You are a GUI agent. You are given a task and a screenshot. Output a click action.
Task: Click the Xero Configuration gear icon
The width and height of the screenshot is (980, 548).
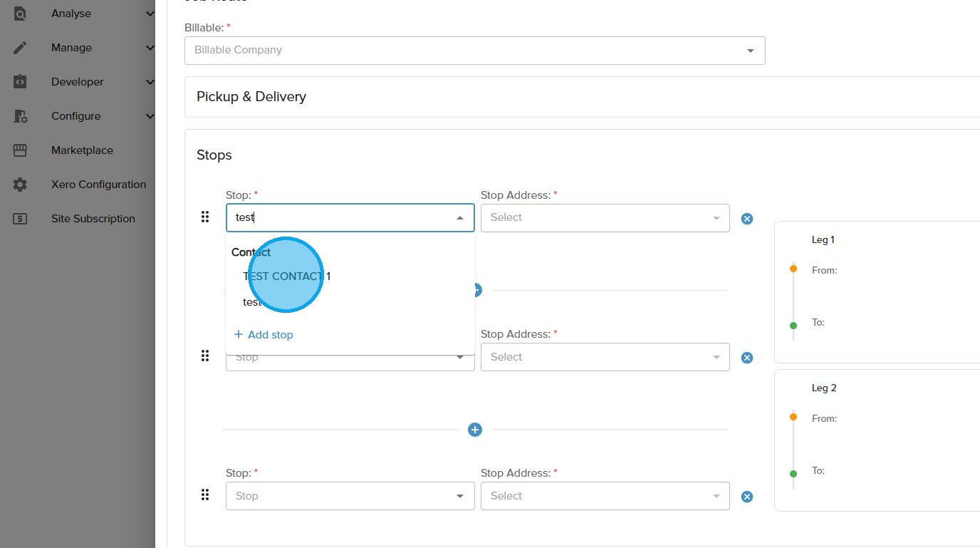(x=20, y=185)
